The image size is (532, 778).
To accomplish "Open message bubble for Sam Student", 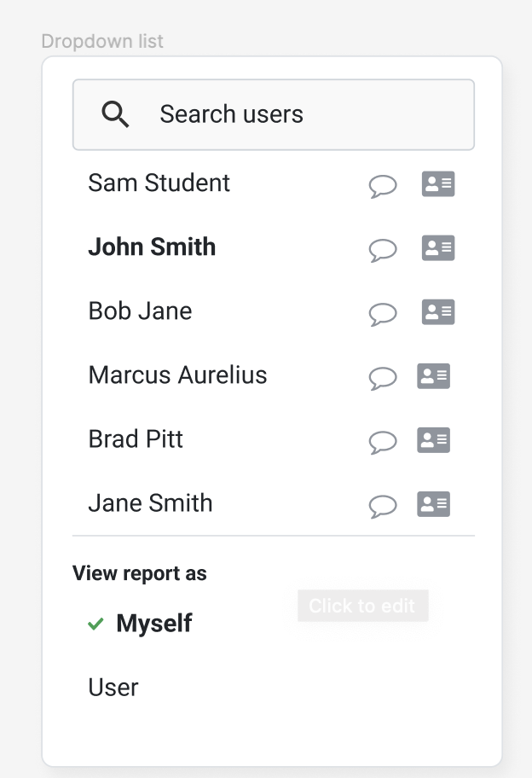I will pyautogui.click(x=383, y=187).
